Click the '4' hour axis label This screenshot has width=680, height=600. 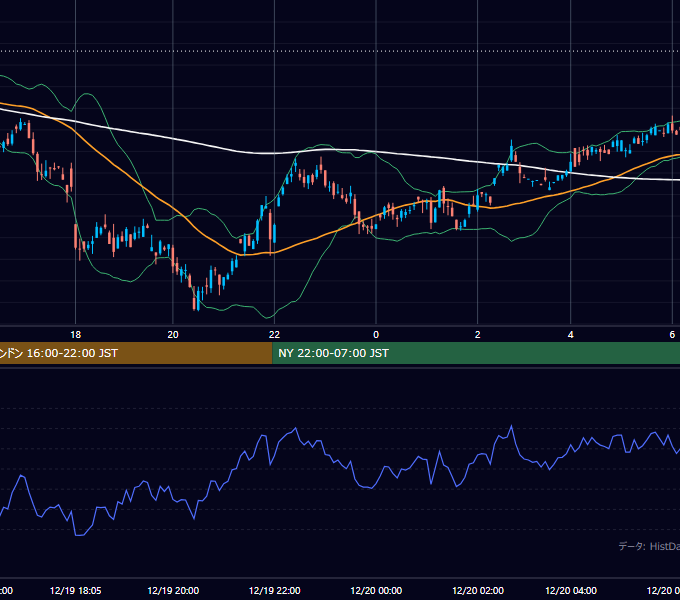(571, 335)
